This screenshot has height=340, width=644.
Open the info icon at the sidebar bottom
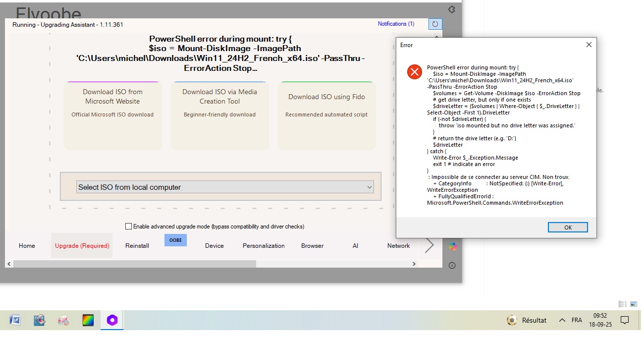[x=452, y=265]
